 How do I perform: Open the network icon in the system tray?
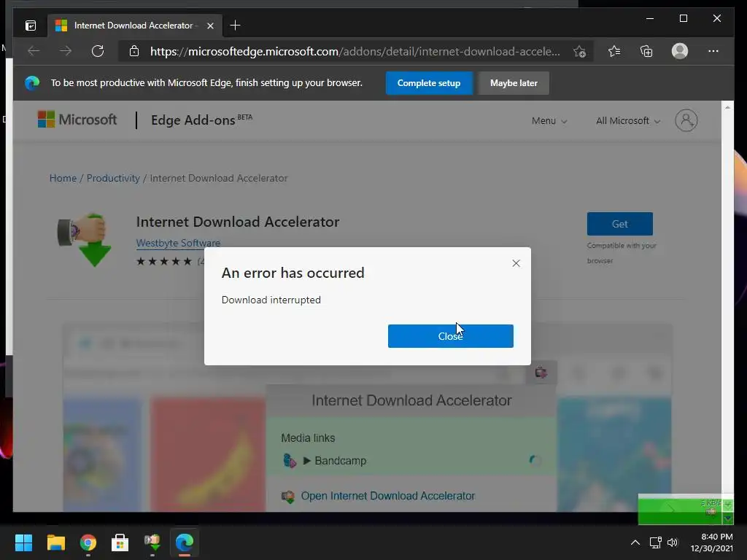[656, 542]
